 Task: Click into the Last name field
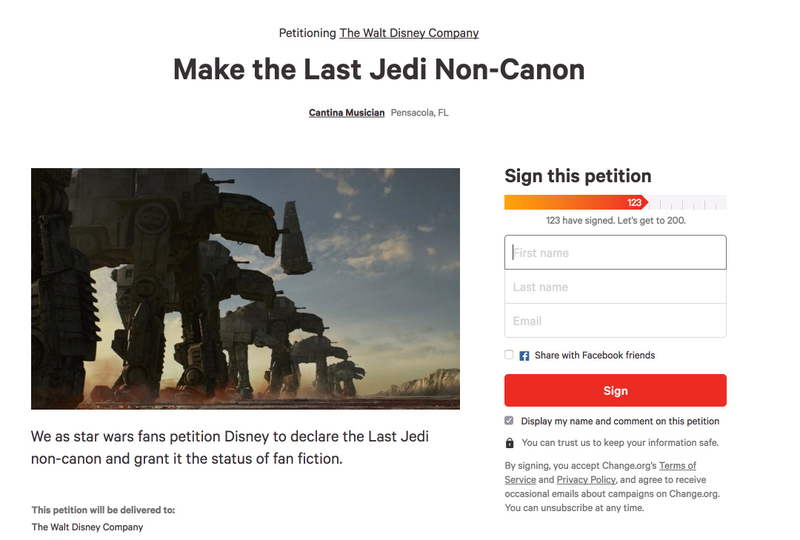[615, 287]
